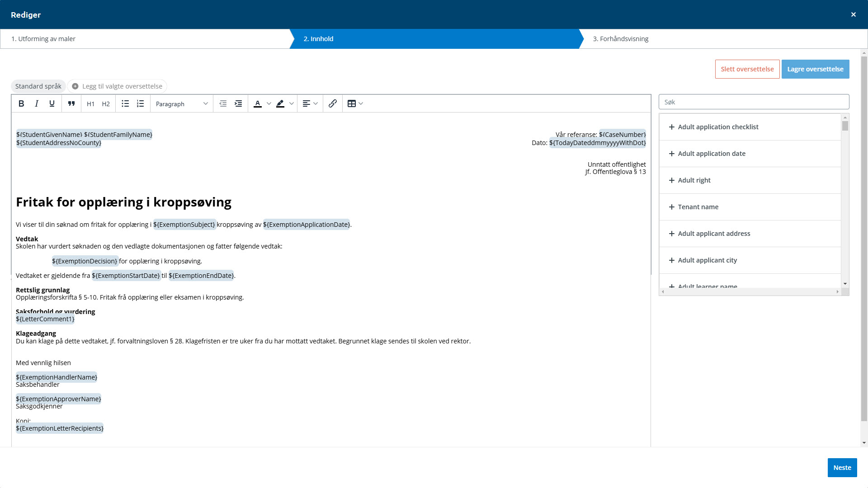Image resolution: width=868 pixels, height=488 pixels.
Task: Create a numbered list
Action: (141, 103)
